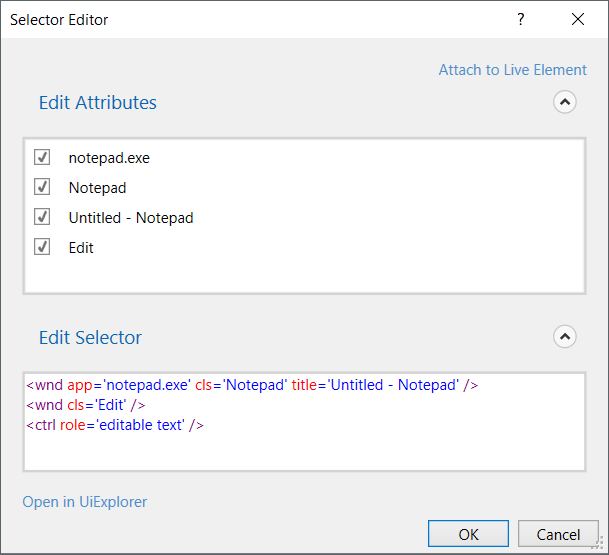Click the Edit Selector heading
This screenshot has height=555, width=609.
coord(90,337)
